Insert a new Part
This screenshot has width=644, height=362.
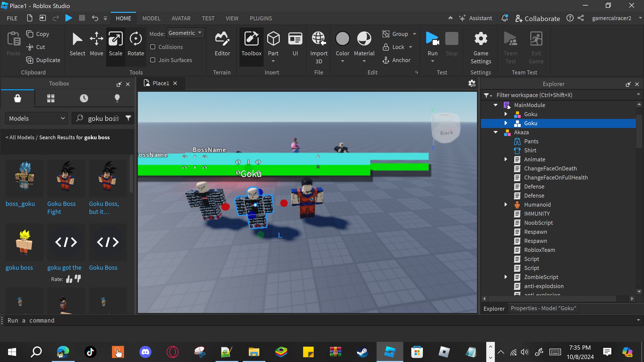273,39
